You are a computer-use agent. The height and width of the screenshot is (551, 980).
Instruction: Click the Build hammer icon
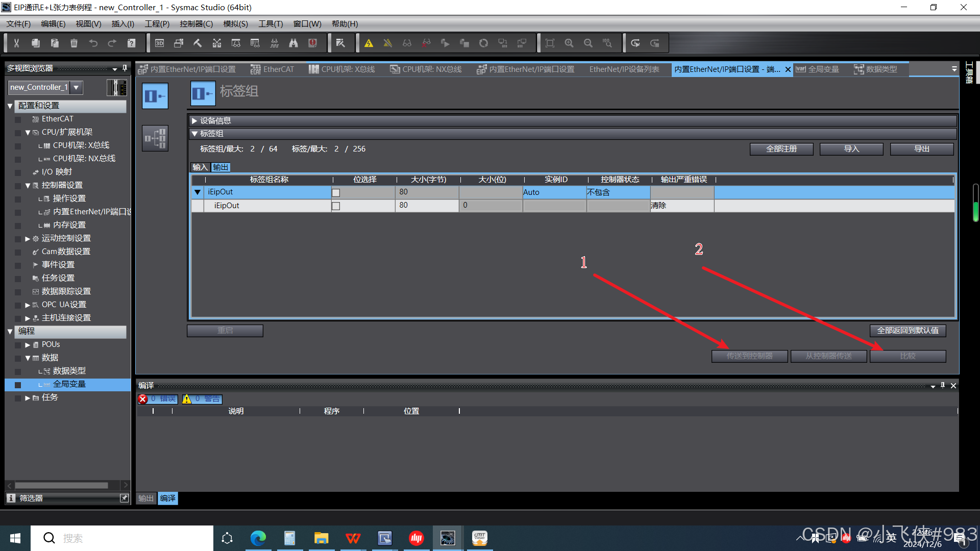pos(198,43)
